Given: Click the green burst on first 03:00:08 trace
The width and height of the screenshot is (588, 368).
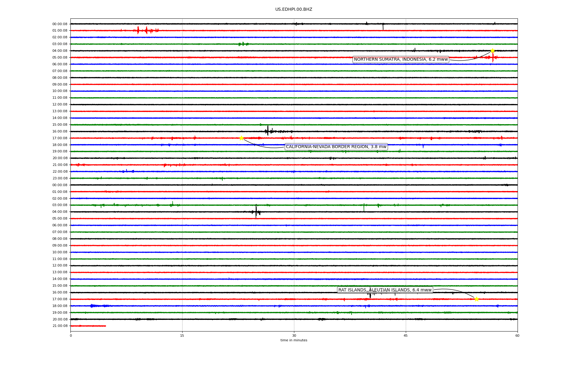Looking at the screenshot, I should (243, 44).
